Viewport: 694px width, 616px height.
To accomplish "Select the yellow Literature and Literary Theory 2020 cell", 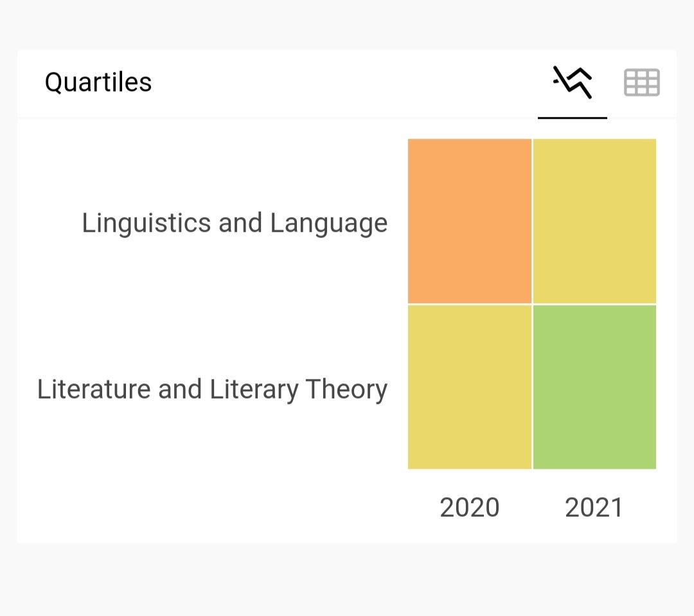I will [x=470, y=387].
